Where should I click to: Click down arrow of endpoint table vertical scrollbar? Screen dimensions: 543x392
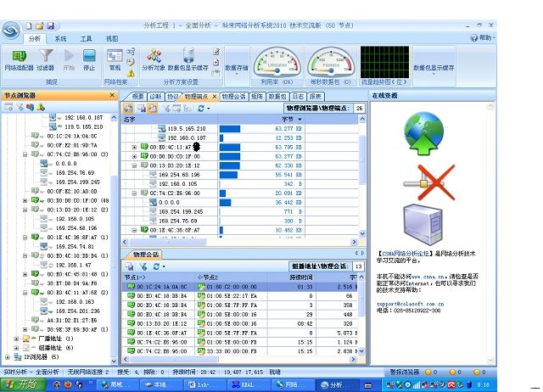tap(362, 233)
